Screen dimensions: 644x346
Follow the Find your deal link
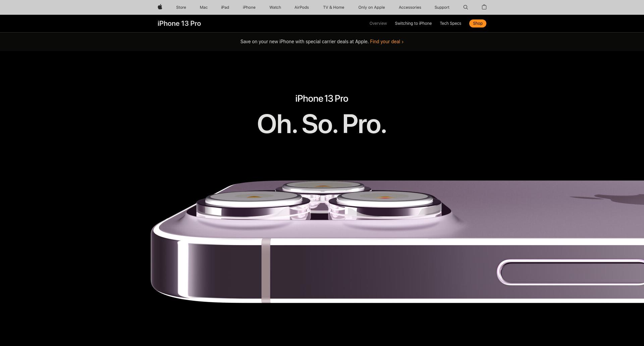[387, 42]
